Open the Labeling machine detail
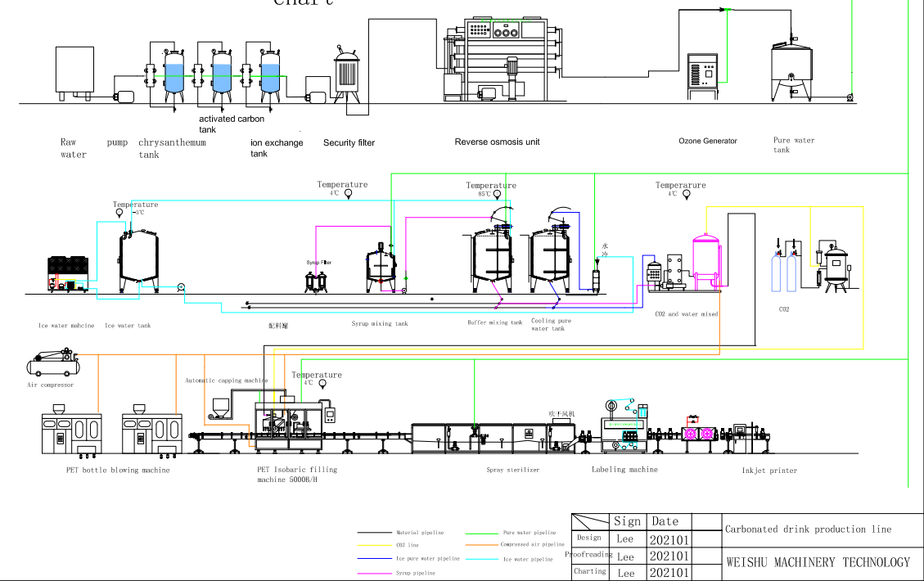 click(624, 426)
